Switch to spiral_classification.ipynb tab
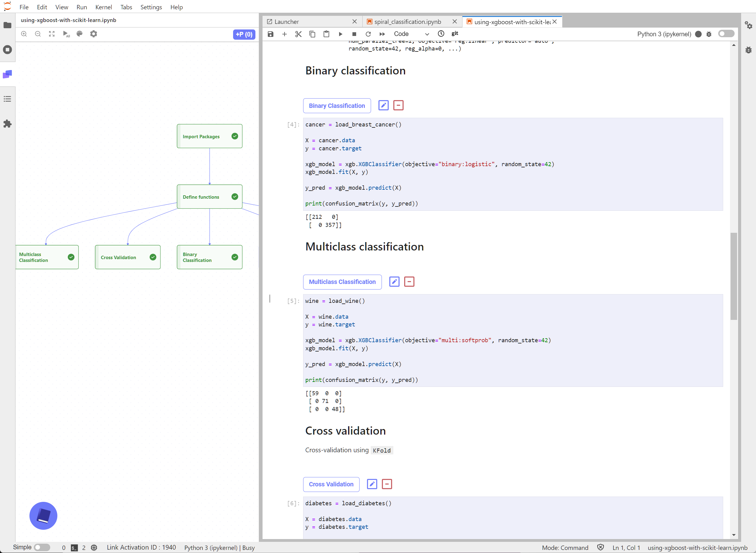 [x=407, y=22]
